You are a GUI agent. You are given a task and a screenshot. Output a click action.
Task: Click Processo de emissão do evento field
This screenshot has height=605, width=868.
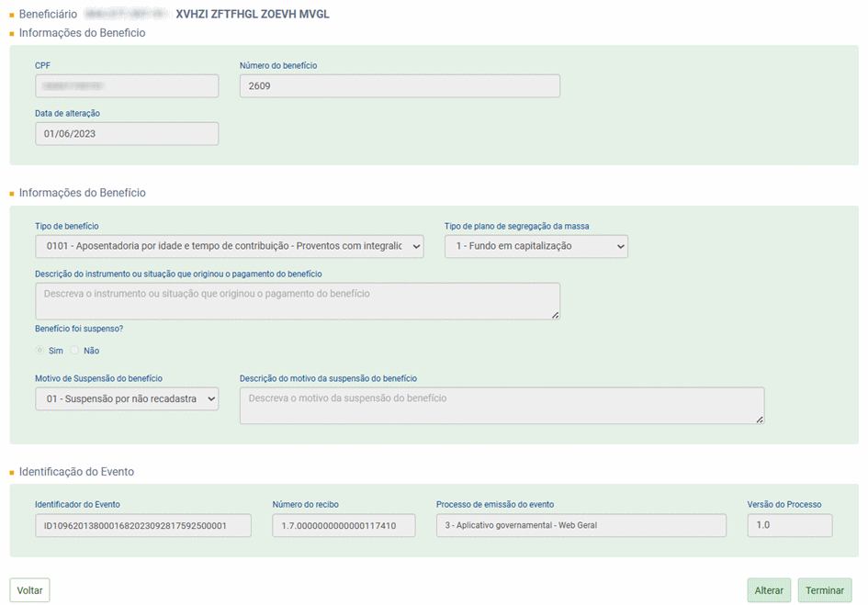click(581, 525)
